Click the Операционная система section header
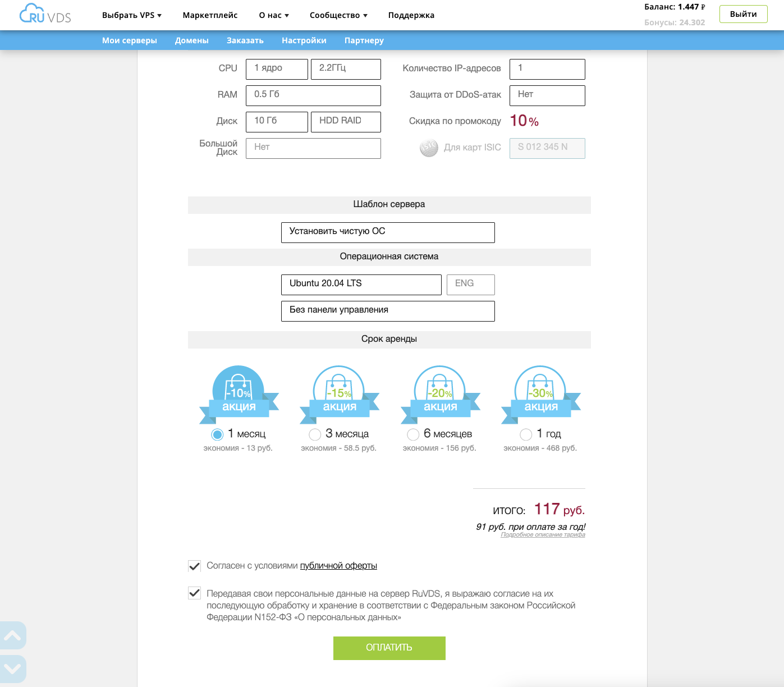 (x=389, y=257)
